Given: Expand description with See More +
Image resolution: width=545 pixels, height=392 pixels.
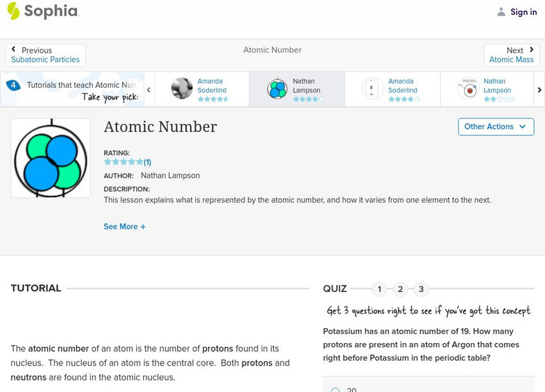Looking at the screenshot, I should point(125,227).
